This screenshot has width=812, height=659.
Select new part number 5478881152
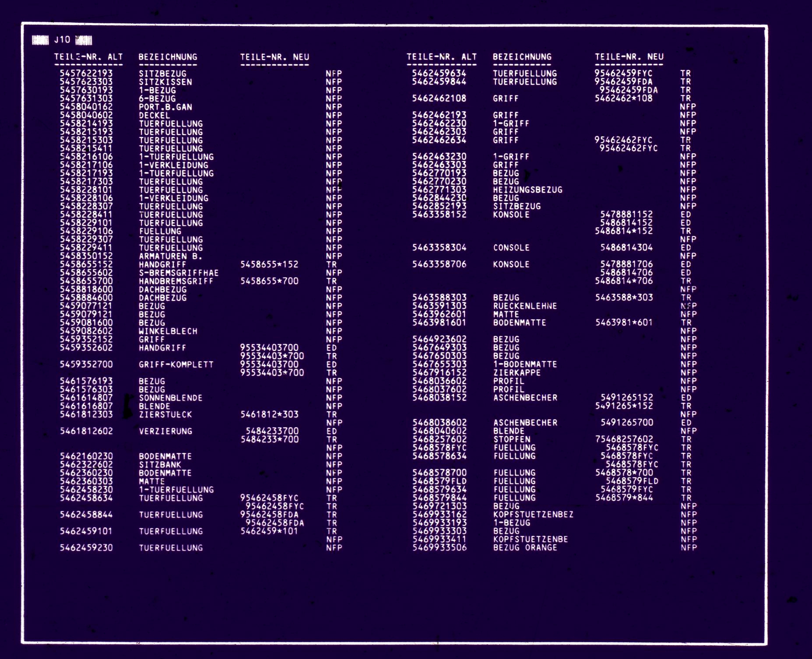tap(626, 215)
